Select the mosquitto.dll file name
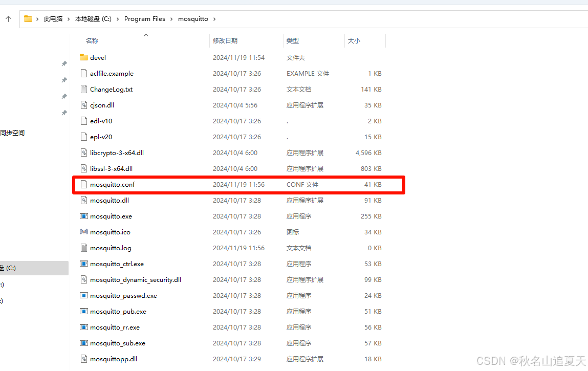This screenshot has height=371, width=588. [x=110, y=200]
